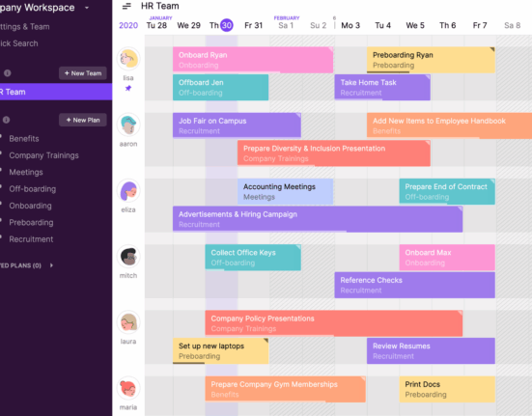The width and height of the screenshot is (532, 416).
Task: Open the Accounting Meetings task card
Action: click(x=286, y=191)
